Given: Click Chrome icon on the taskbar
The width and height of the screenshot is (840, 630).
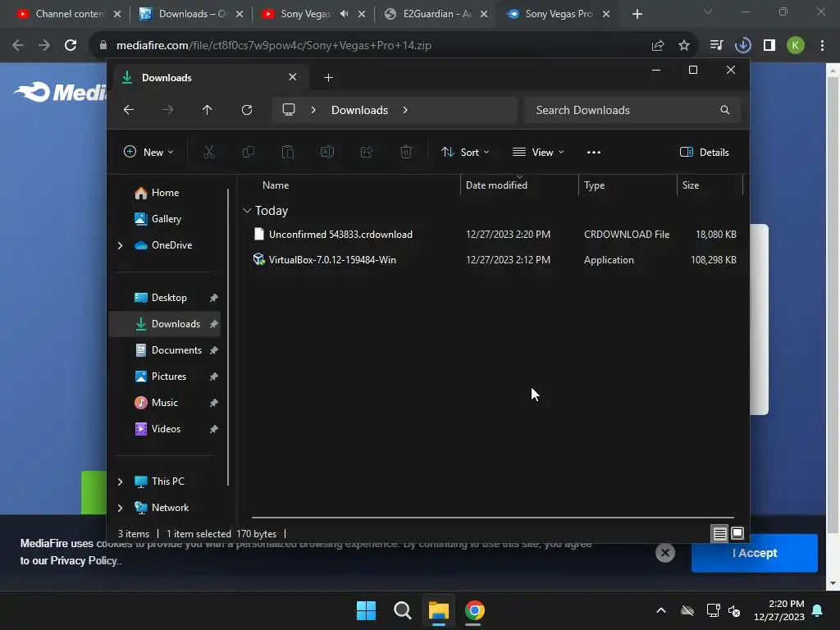Looking at the screenshot, I should point(475,610).
